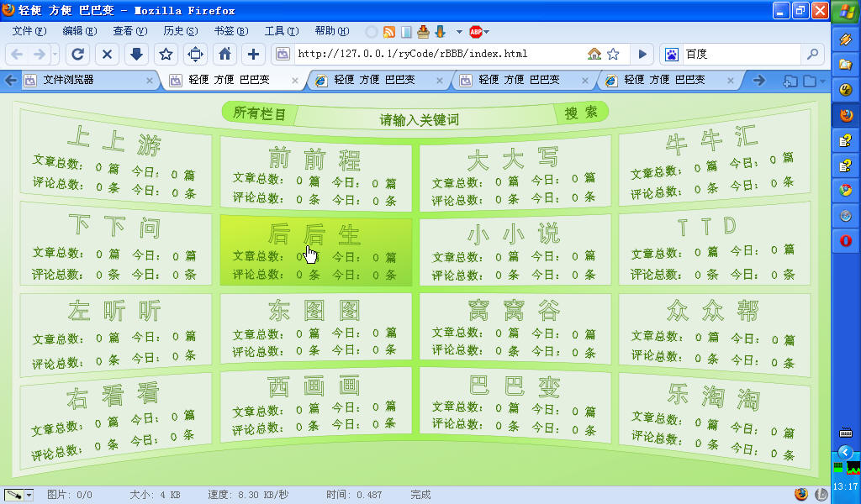Open the 牛牛汇 section card
This screenshot has width=861, height=504.
[715, 158]
